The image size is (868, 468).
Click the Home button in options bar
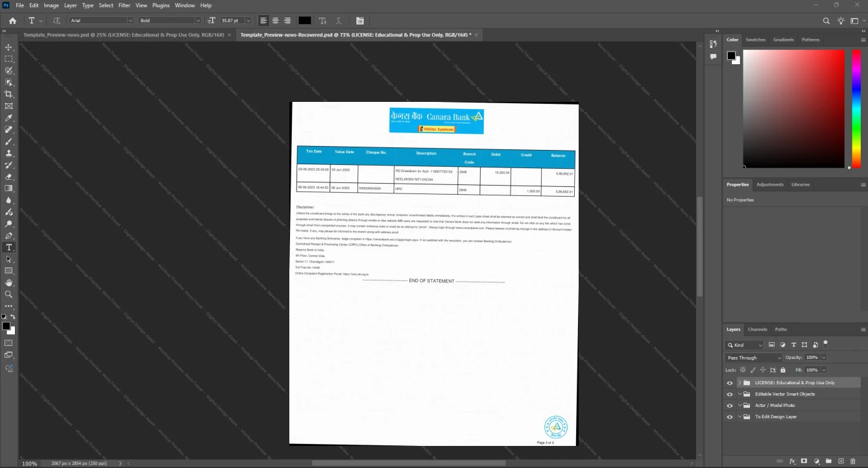(12, 21)
